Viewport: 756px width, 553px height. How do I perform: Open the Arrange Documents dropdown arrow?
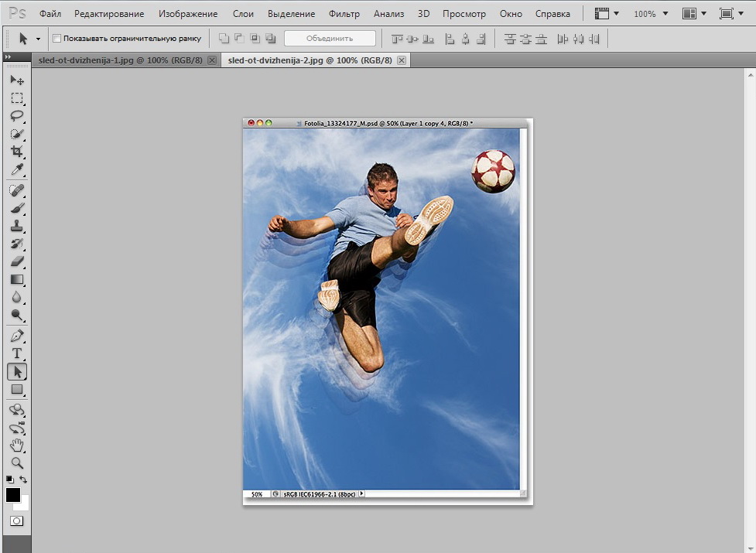point(703,13)
